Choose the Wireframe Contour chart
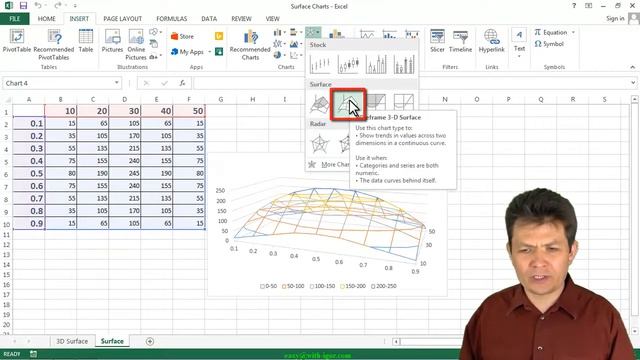Image resolution: width=640 pixels, height=360 pixels. pyautogui.click(x=404, y=103)
